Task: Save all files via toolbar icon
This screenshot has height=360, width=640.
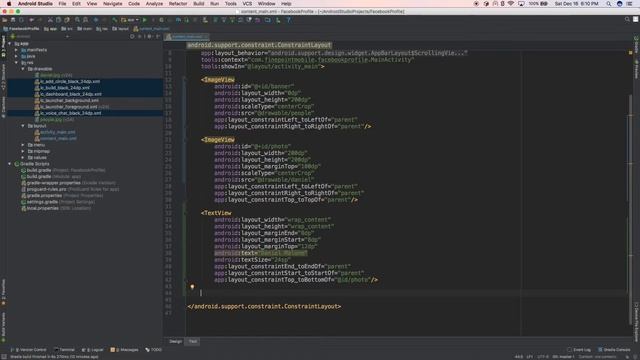Action: [13, 20]
